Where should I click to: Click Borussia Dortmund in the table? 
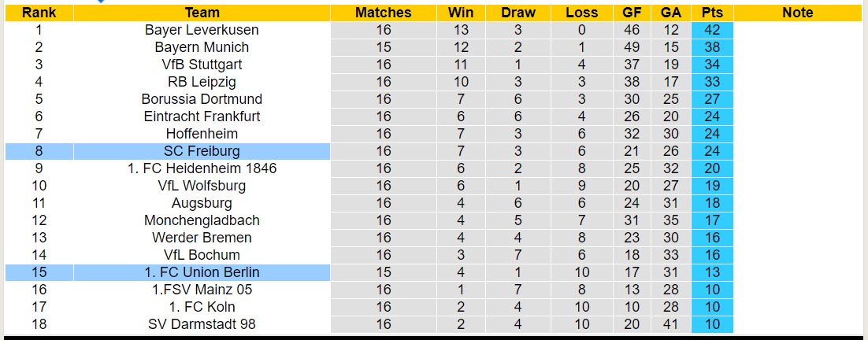[202, 99]
